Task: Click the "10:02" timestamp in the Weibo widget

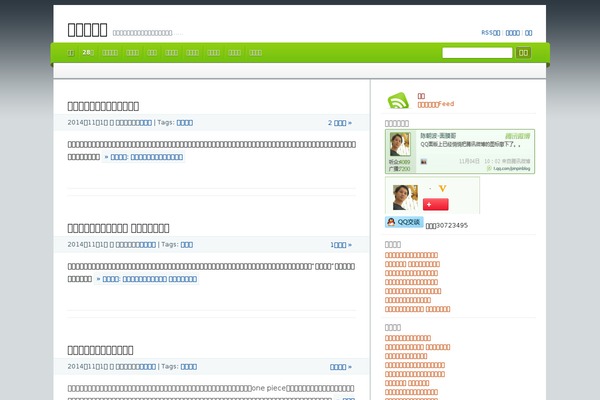Action: click(x=492, y=161)
